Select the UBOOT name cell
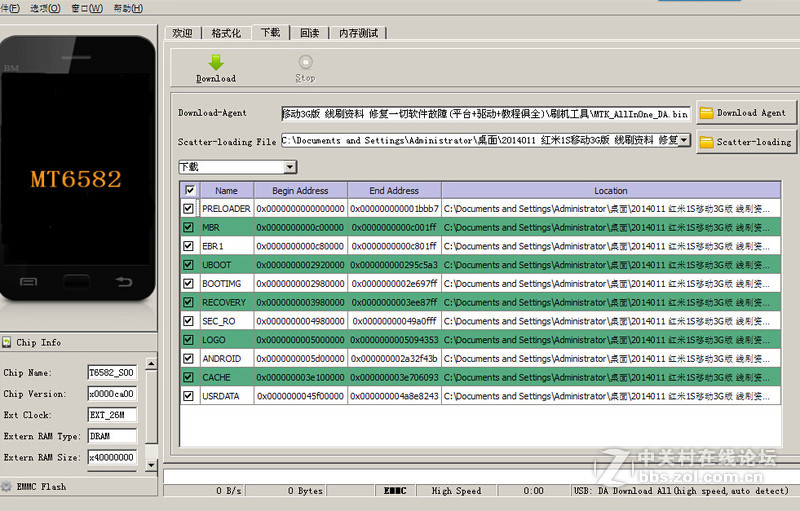Screen dimensions: 800x511 pos(227,265)
